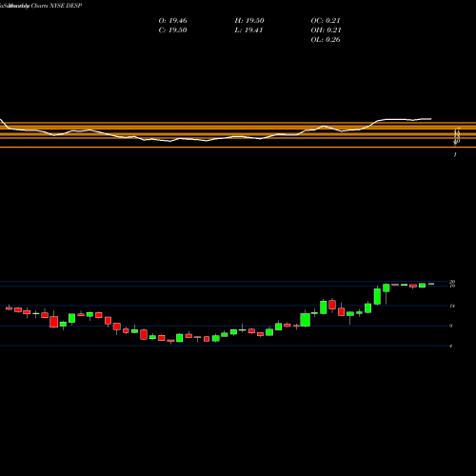Click the 'OH: 0.21' reading
Screen dimensions: 476x476
[326, 30]
